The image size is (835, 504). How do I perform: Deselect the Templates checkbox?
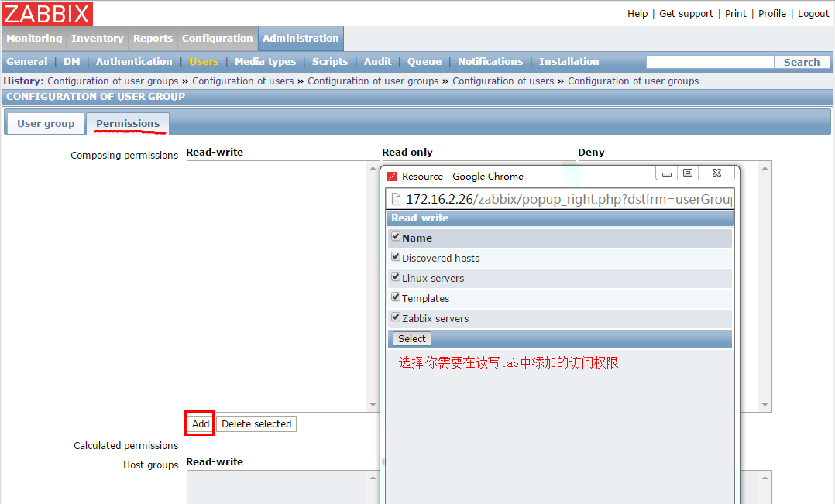point(396,297)
